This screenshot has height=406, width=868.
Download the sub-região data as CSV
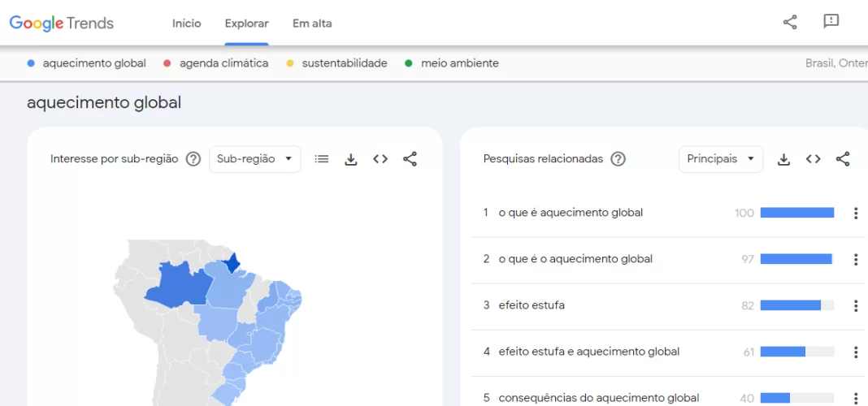[351, 159]
